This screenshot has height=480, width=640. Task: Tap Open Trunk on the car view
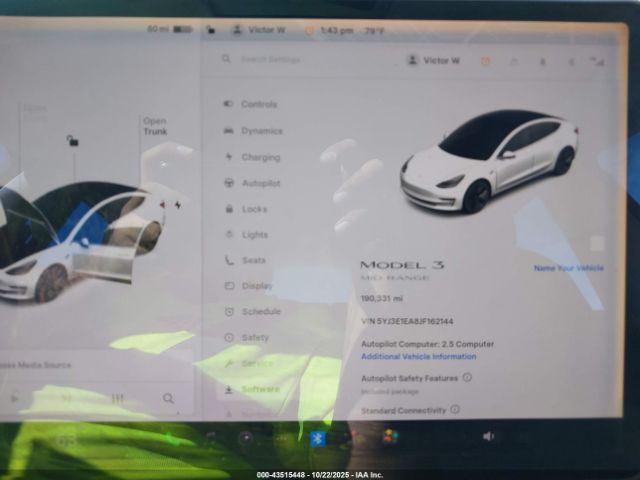pyautogui.click(x=155, y=126)
